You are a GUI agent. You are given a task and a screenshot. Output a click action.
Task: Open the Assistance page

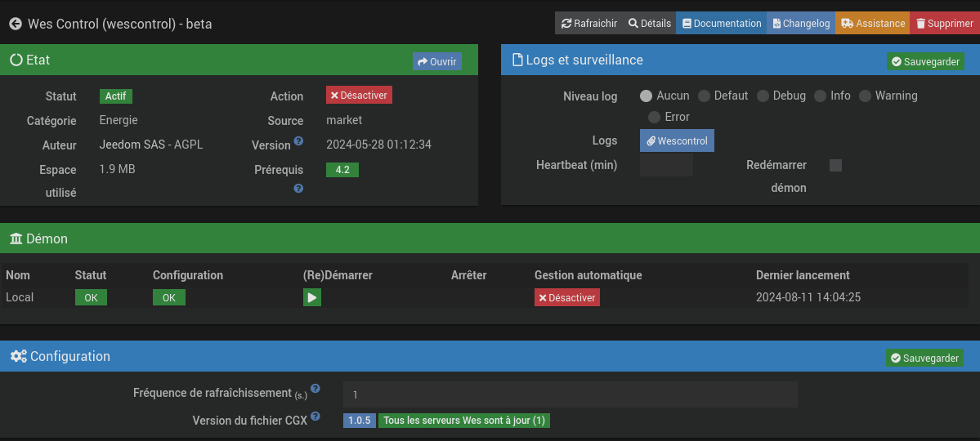click(x=872, y=24)
